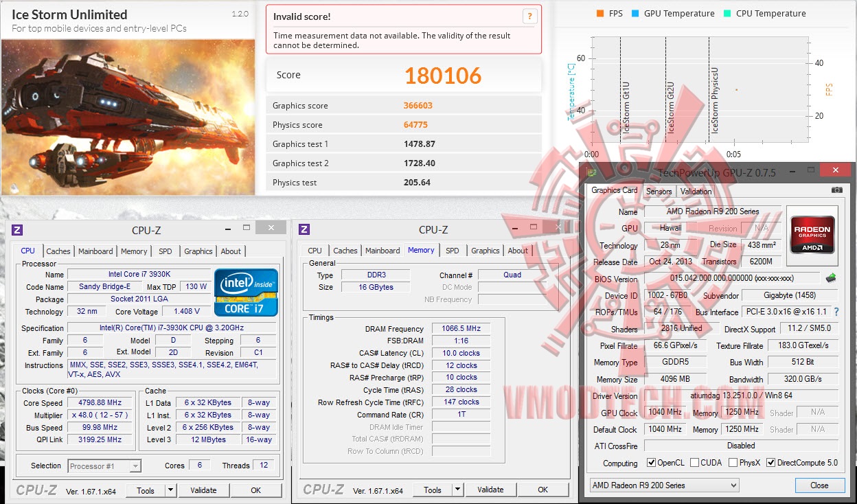The width and height of the screenshot is (857, 504).
Task: Click the IceStorm PhysicsU marker in the chart
Action: coord(715,100)
